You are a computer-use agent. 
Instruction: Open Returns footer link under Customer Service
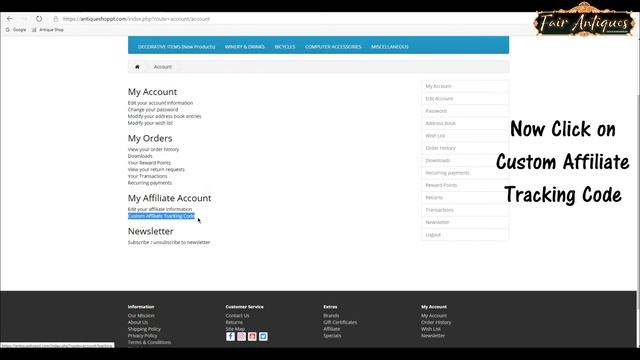(234, 322)
